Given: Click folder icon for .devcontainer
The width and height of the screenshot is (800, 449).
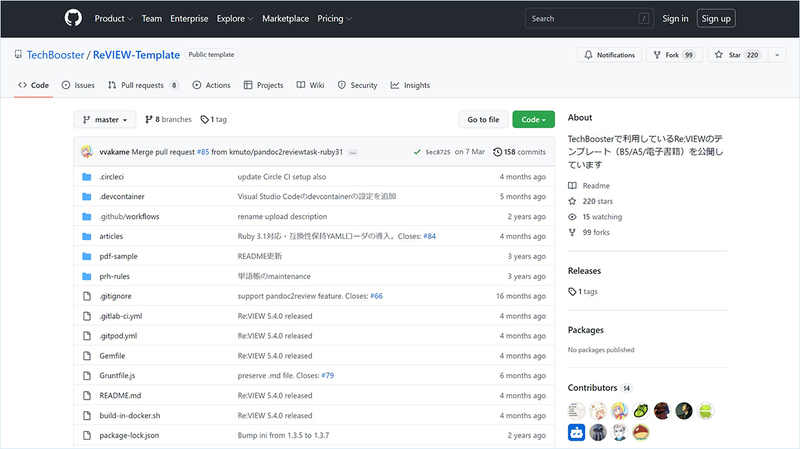Looking at the screenshot, I should (x=87, y=196).
